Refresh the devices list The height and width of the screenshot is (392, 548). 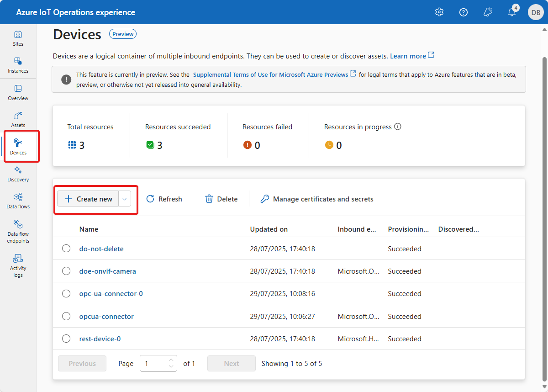tap(164, 199)
